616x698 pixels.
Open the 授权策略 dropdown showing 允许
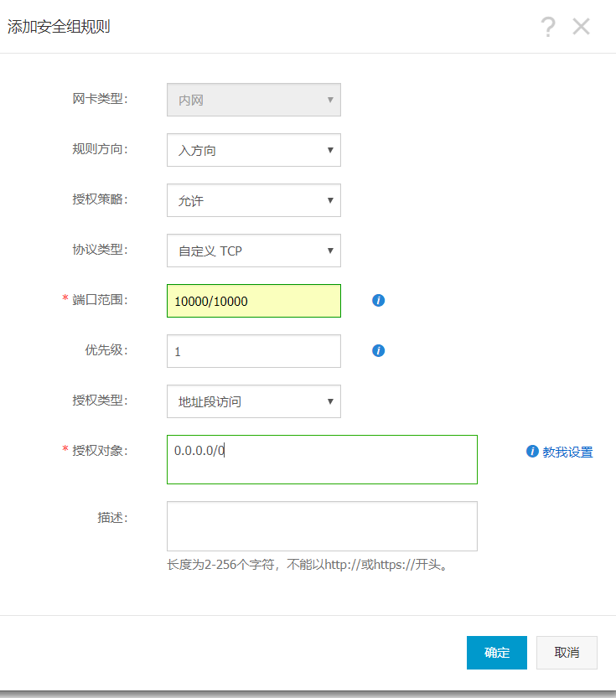click(x=253, y=200)
